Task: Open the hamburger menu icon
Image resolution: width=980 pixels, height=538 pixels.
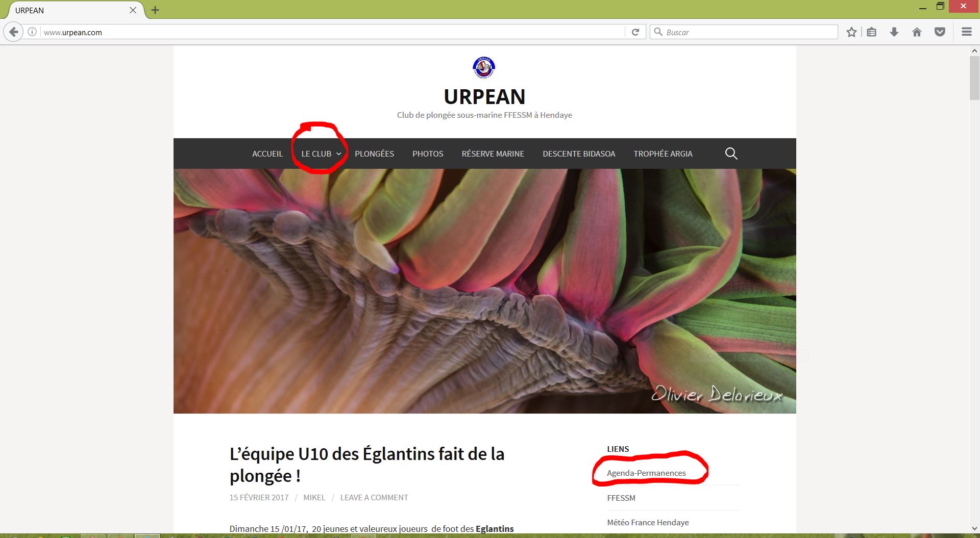Action: click(x=966, y=32)
